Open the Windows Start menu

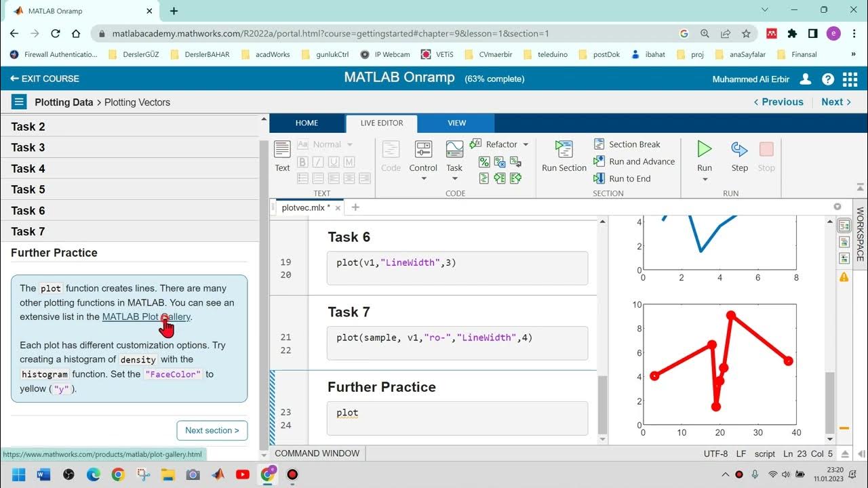pos(18,474)
